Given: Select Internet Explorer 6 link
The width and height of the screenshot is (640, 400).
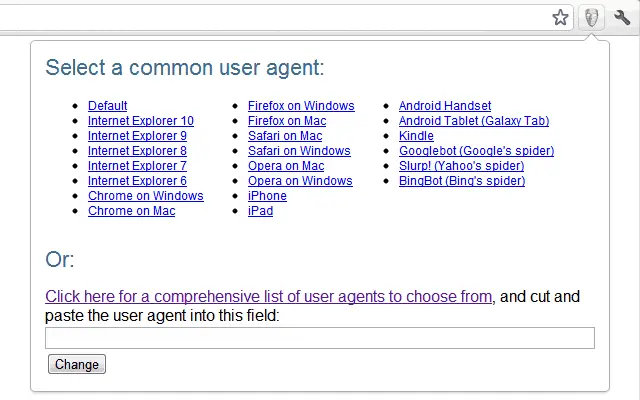Looking at the screenshot, I should pos(137,181).
